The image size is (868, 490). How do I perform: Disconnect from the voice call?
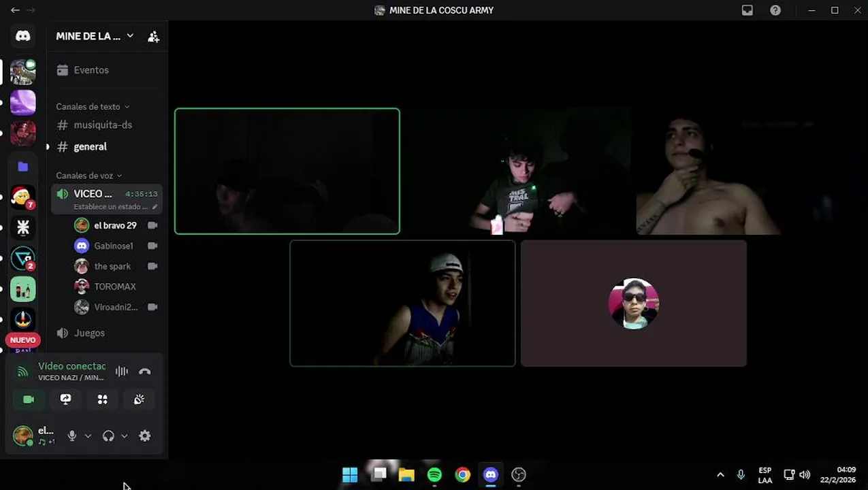click(x=145, y=372)
